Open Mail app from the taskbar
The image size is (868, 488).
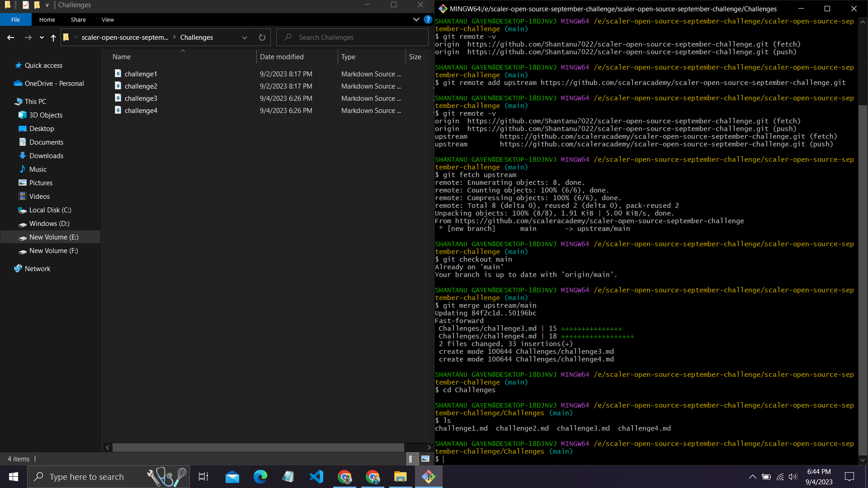(232, 476)
